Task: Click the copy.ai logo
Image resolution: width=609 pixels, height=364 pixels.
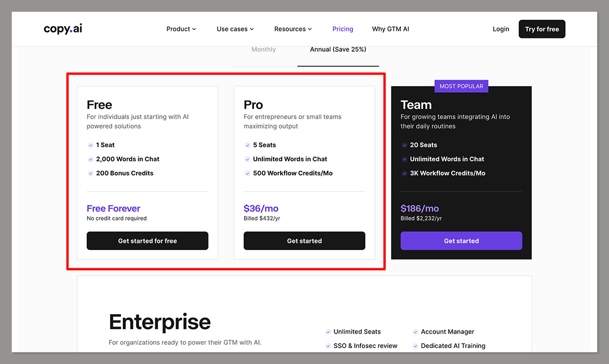Action: click(x=62, y=29)
